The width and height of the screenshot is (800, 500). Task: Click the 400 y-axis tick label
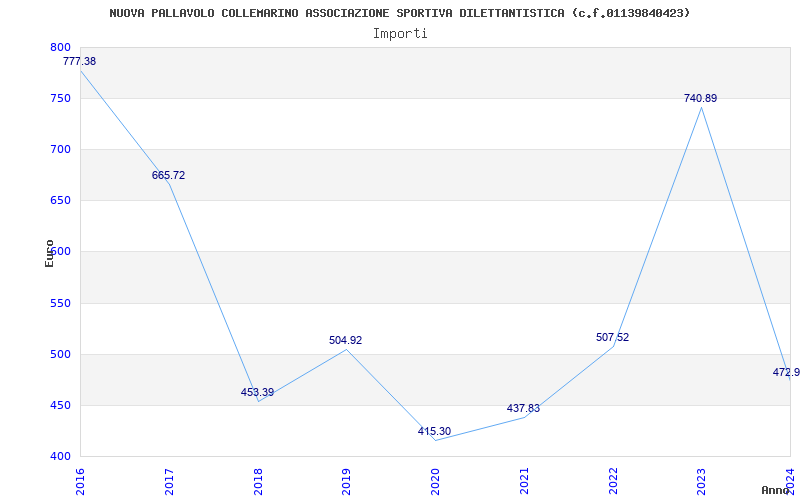coord(60,456)
